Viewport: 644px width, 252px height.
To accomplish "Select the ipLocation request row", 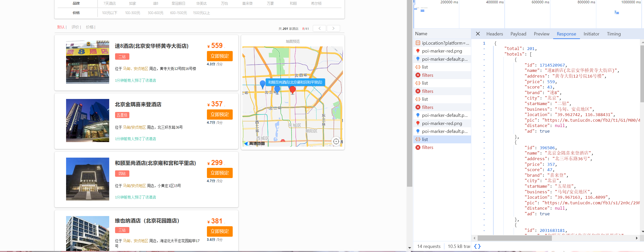I will [442, 43].
